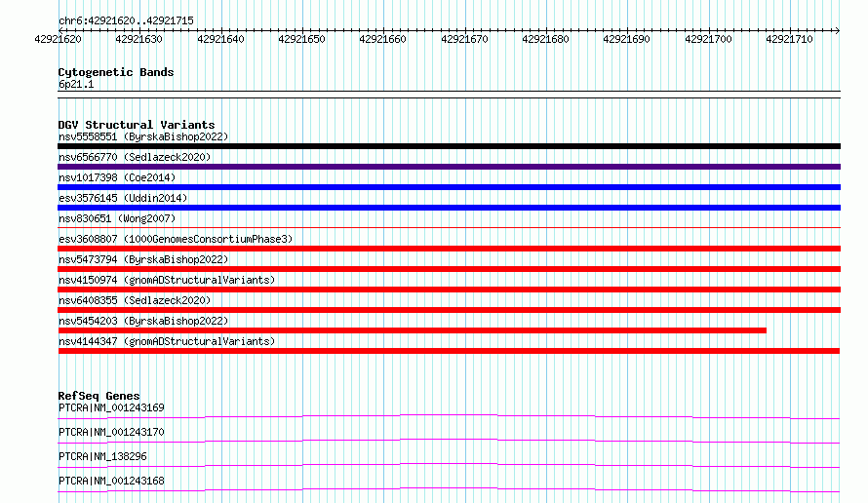The height and width of the screenshot is (503, 868).
Task: Click the cytogenetic band 6p21.1 bar
Action: pyautogui.click(x=449, y=95)
